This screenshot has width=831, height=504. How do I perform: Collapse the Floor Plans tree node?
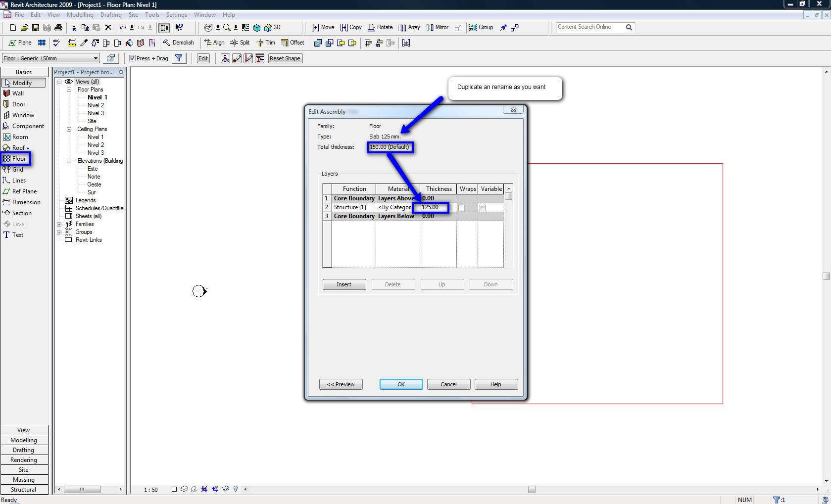(x=69, y=90)
